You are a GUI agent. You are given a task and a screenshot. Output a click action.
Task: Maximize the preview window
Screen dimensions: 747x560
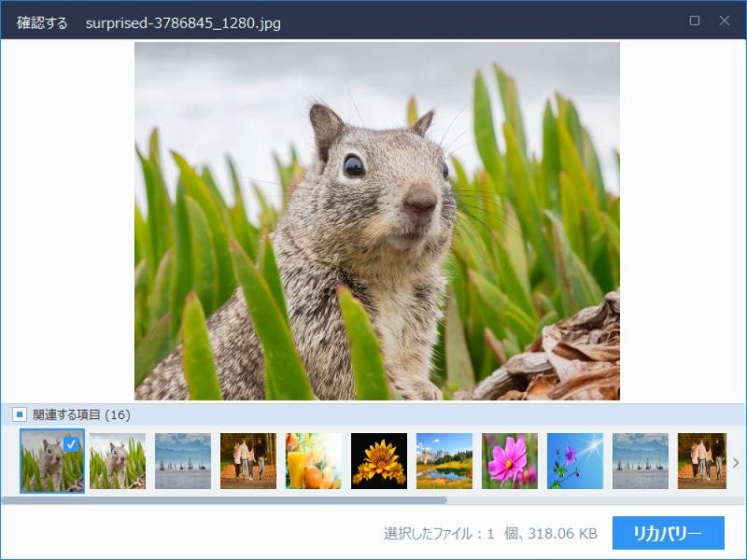pyautogui.click(x=695, y=21)
